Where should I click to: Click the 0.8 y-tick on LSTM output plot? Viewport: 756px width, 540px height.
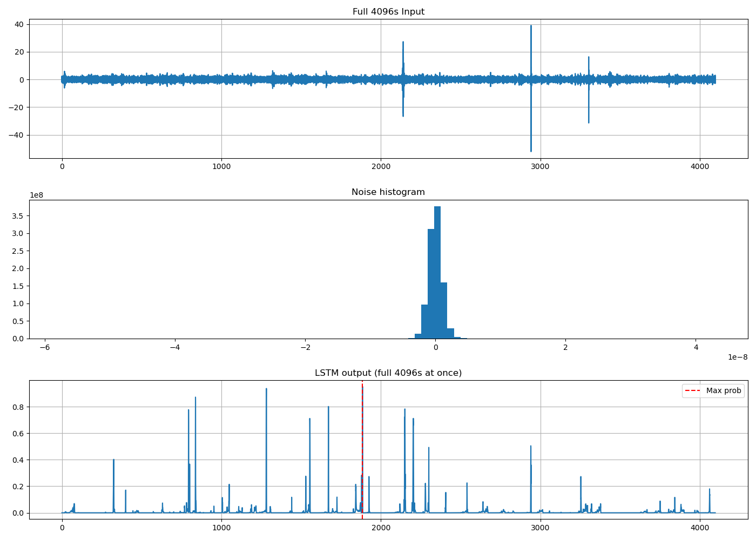(18, 407)
